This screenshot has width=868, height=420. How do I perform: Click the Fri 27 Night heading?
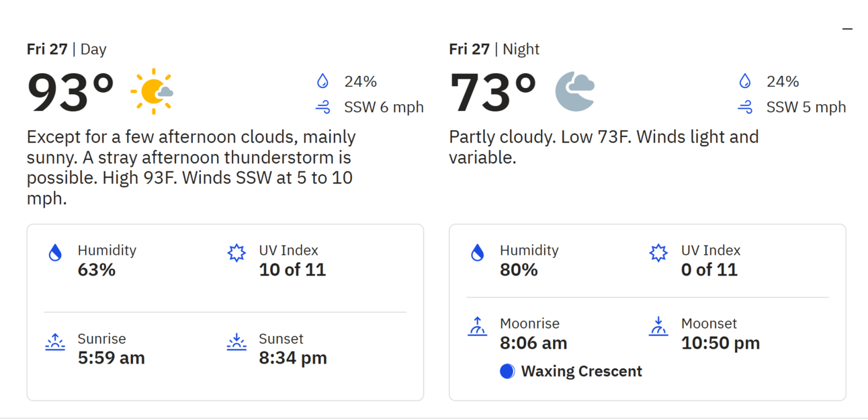(x=494, y=49)
